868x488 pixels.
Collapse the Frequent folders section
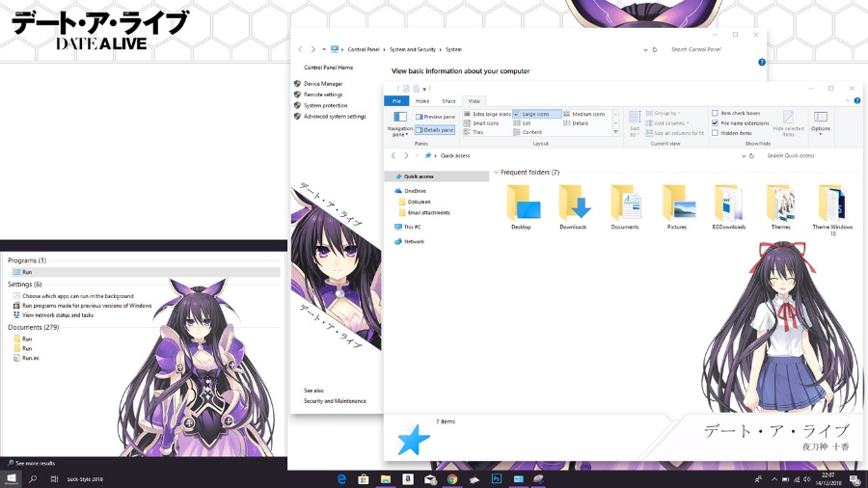point(496,173)
